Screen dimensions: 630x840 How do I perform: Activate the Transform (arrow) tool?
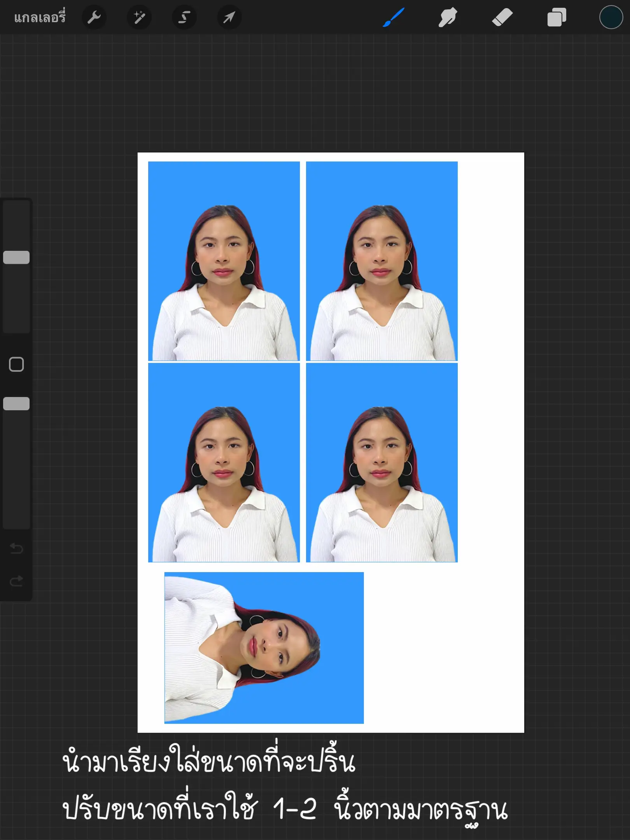(x=229, y=17)
